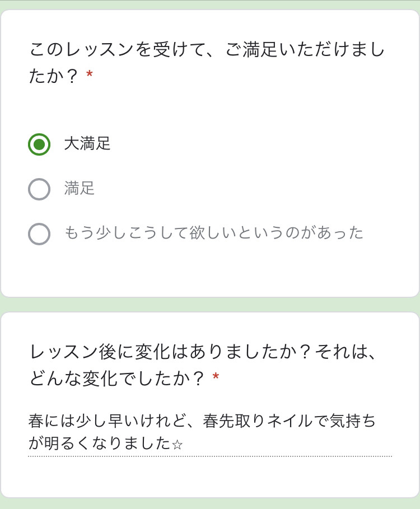Viewport: 420px width, 509px height.
Task: Click the dotted underline below the answer
Action: [x=210, y=456]
